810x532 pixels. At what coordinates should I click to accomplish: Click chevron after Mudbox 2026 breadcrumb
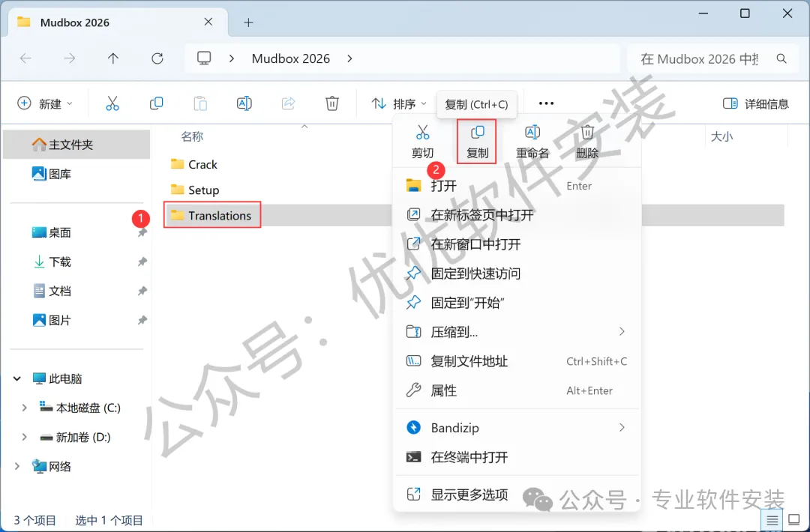349,59
